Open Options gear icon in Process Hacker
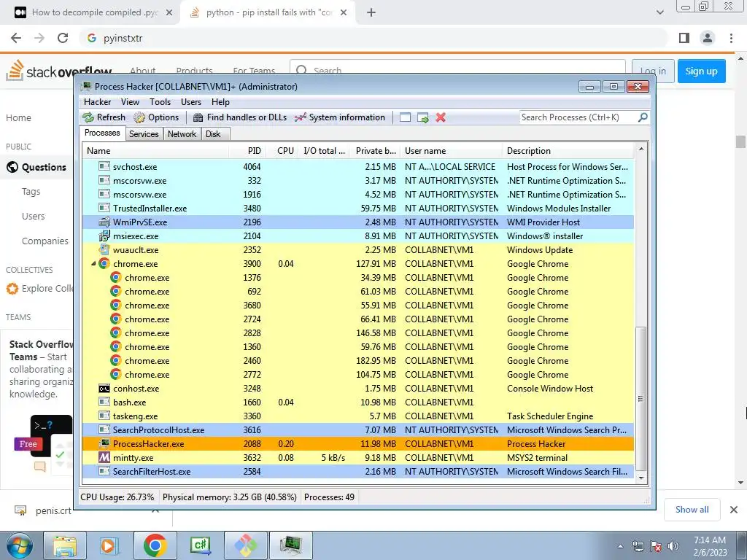Image resolution: width=747 pixels, height=560 pixels. click(x=139, y=117)
